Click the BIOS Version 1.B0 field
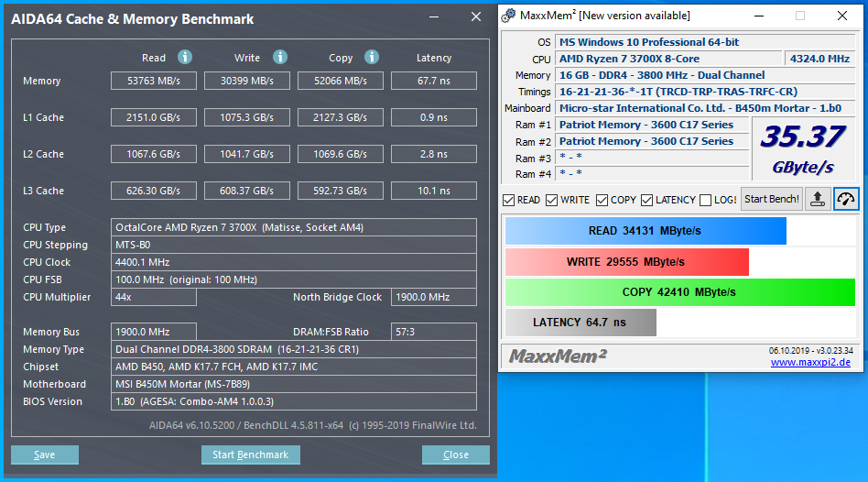Screen dimensions: 868x482 point(294,401)
